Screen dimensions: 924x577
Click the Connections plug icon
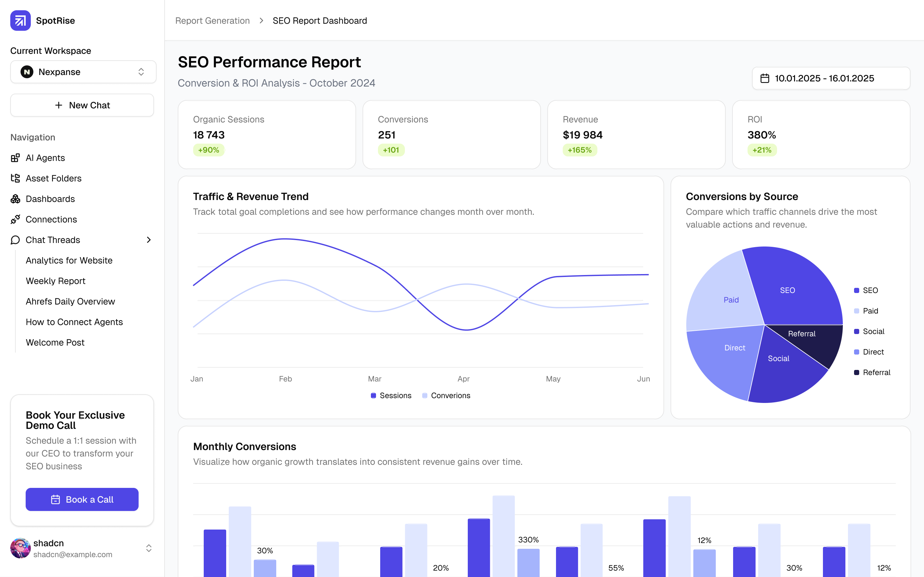15,220
